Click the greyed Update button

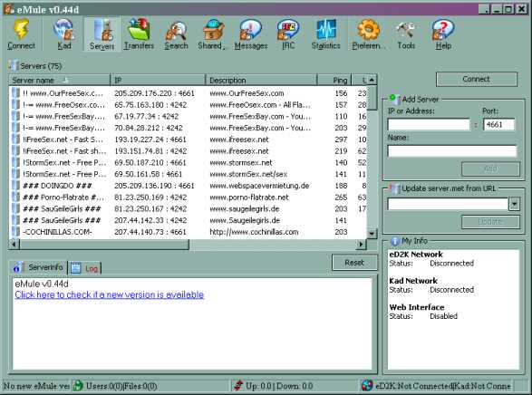click(490, 222)
